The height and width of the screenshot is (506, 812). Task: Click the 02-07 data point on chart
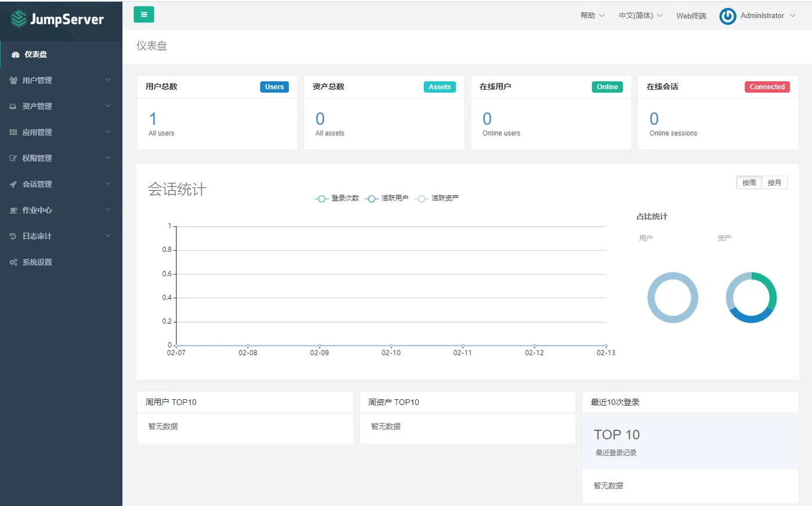point(176,346)
